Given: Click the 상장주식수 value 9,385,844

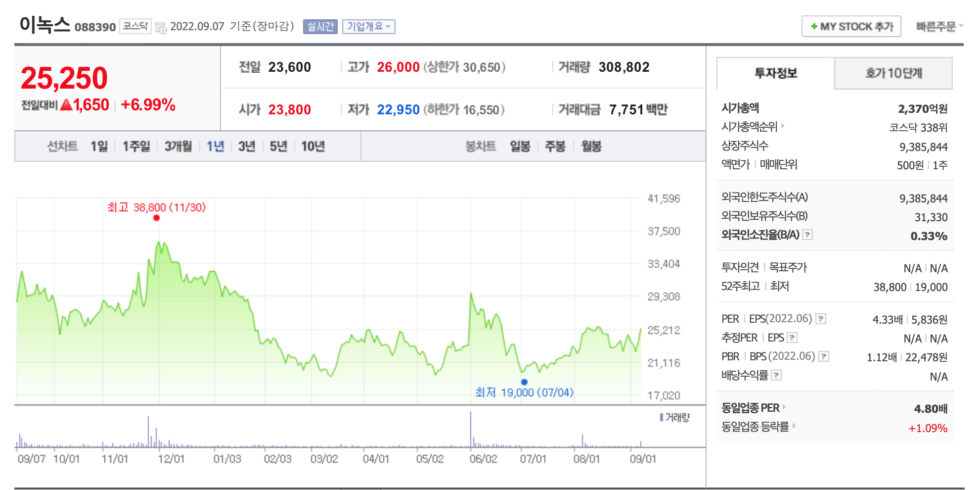Looking at the screenshot, I should coord(923,147).
